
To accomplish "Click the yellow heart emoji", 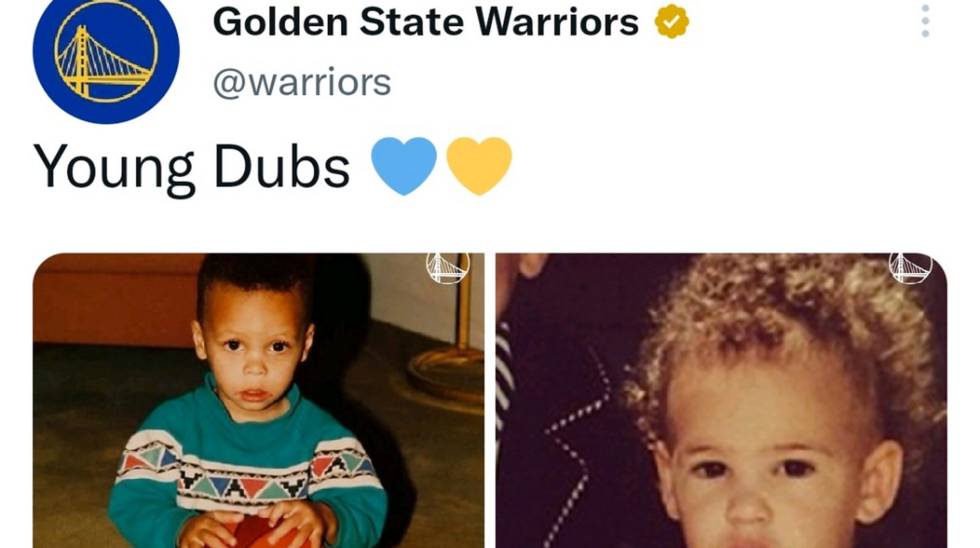I will [479, 166].
